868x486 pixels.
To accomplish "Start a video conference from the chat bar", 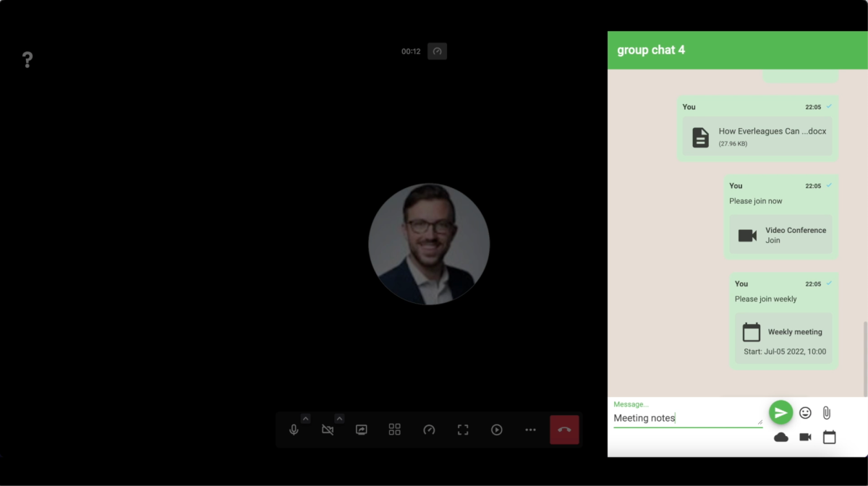I will pos(805,437).
